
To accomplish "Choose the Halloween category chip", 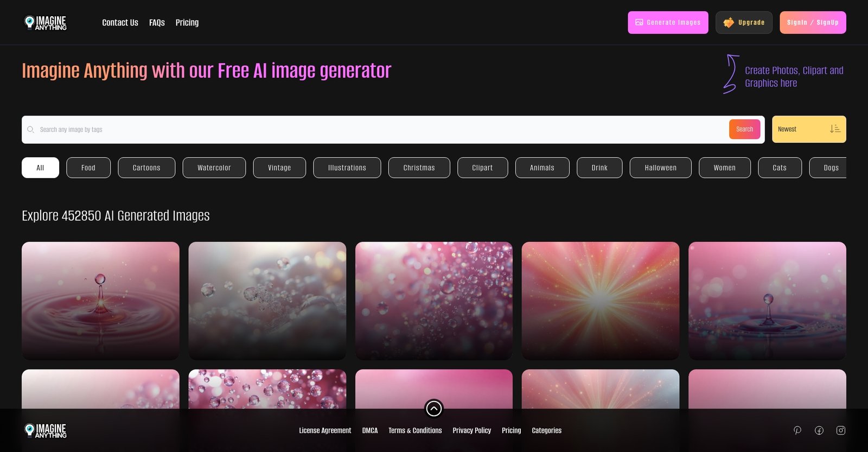I will [660, 168].
